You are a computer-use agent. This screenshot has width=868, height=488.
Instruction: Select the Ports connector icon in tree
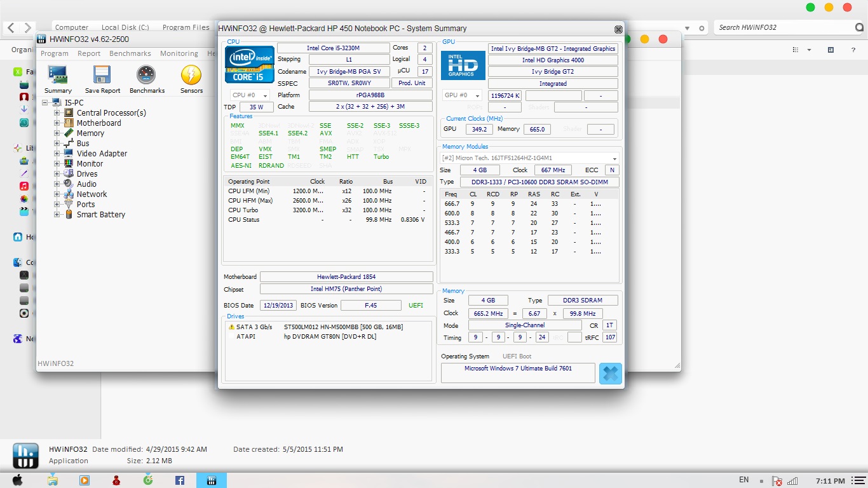click(69, 204)
